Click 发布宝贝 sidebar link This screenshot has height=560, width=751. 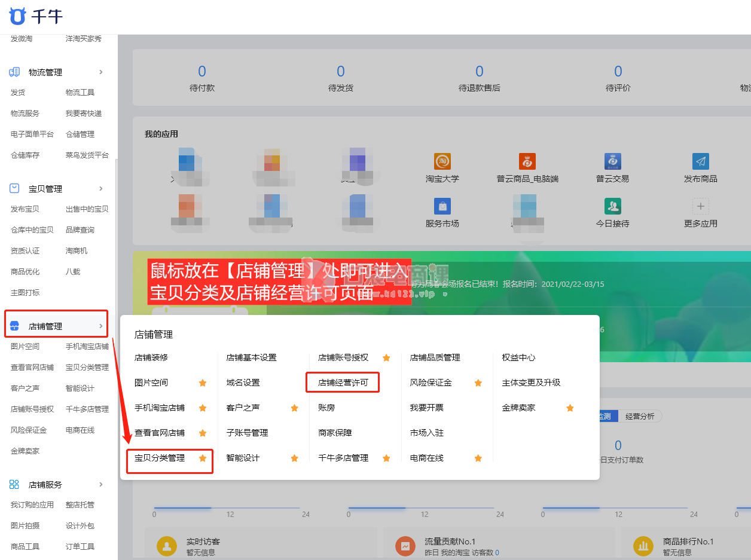(x=25, y=209)
